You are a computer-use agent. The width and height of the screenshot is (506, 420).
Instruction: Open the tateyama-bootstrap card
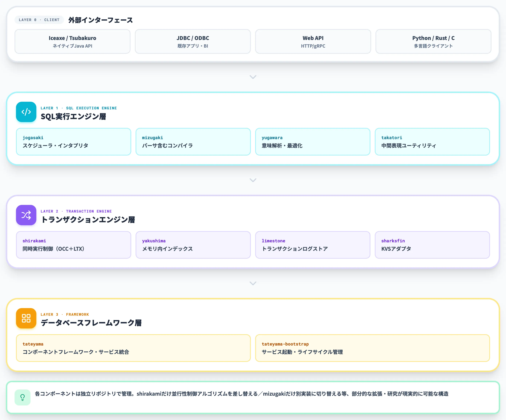pyautogui.click(x=373, y=348)
